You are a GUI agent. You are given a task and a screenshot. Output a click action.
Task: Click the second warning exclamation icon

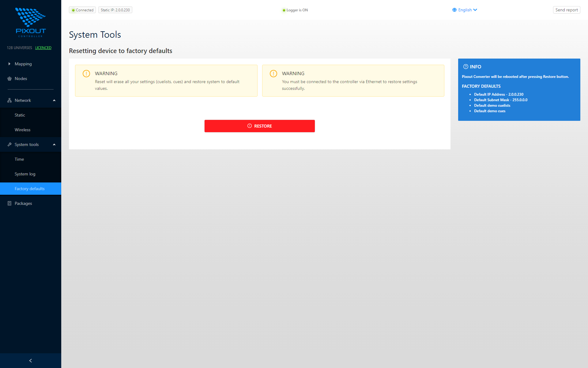pos(273,74)
